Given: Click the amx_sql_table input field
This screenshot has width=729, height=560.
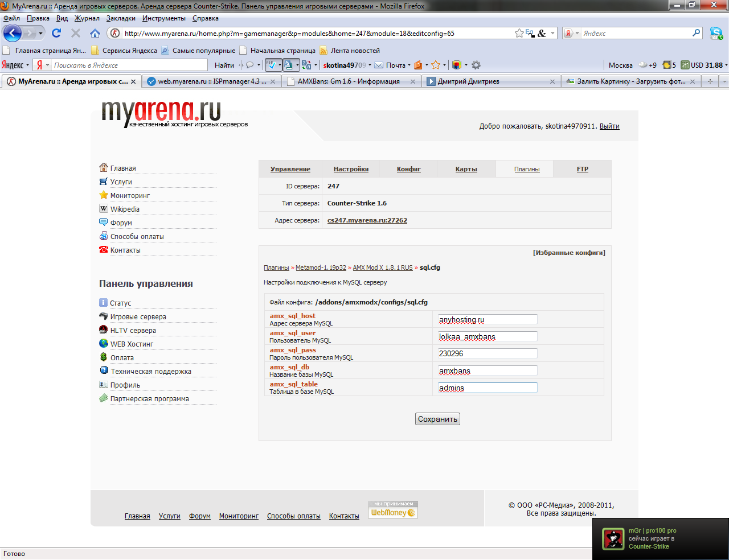Looking at the screenshot, I should [x=487, y=388].
